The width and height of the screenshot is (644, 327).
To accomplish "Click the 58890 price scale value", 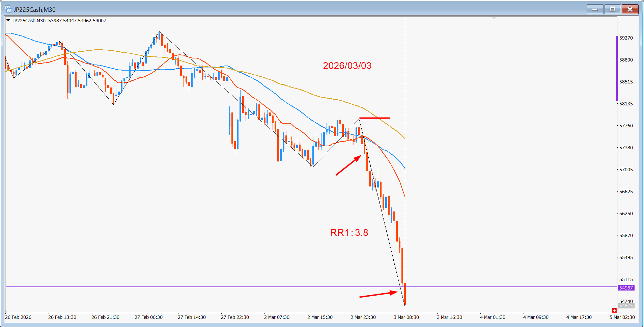I will coord(626,60).
